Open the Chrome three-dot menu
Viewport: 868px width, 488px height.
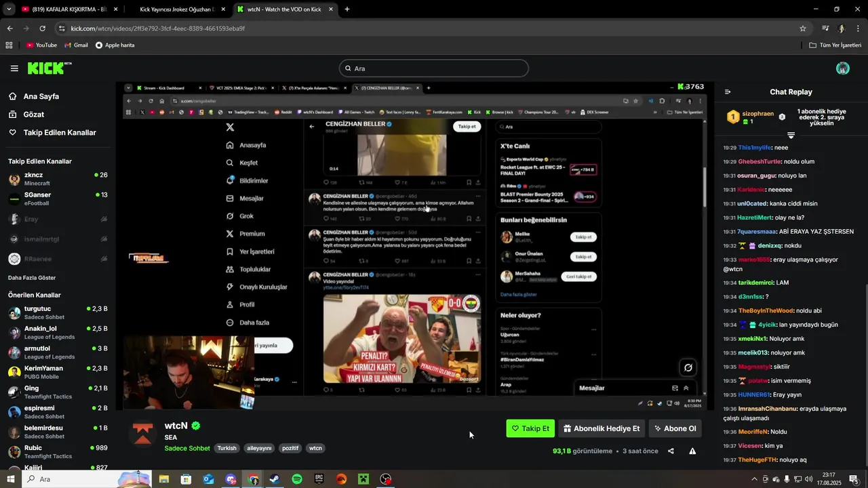859,28
